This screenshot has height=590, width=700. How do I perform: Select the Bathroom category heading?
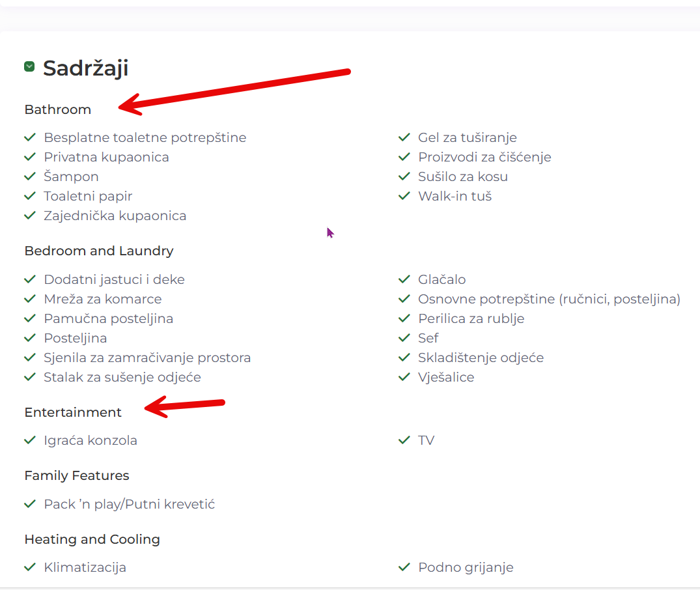(x=58, y=109)
